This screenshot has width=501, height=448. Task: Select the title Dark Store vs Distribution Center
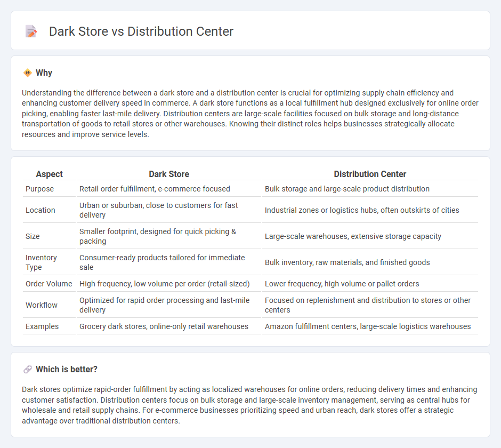(x=141, y=31)
